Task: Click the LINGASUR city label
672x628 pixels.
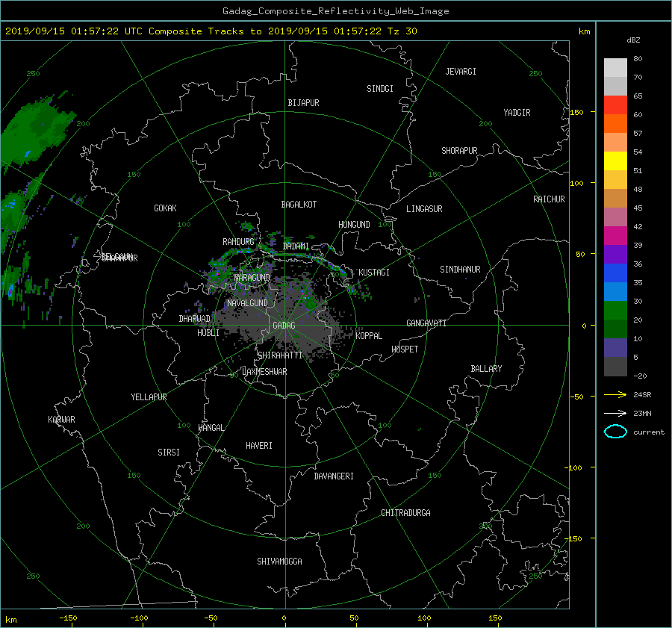Action: pos(424,209)
